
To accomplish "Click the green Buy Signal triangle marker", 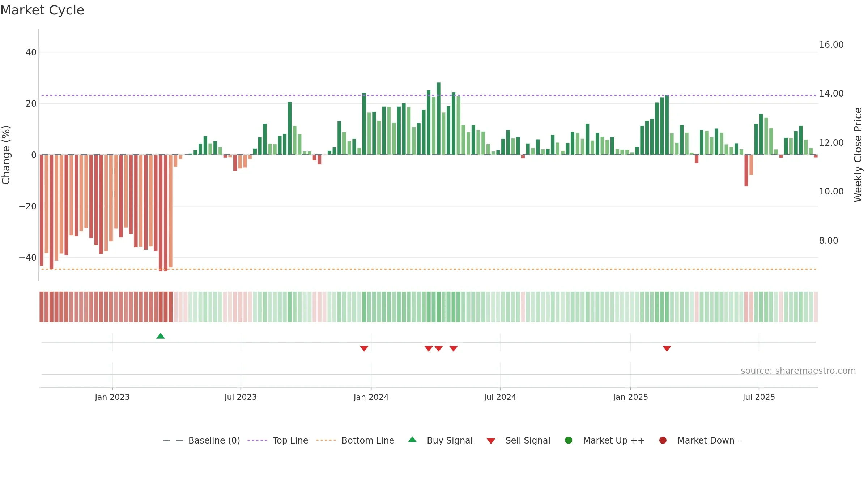I will click(x=161, y=336).
